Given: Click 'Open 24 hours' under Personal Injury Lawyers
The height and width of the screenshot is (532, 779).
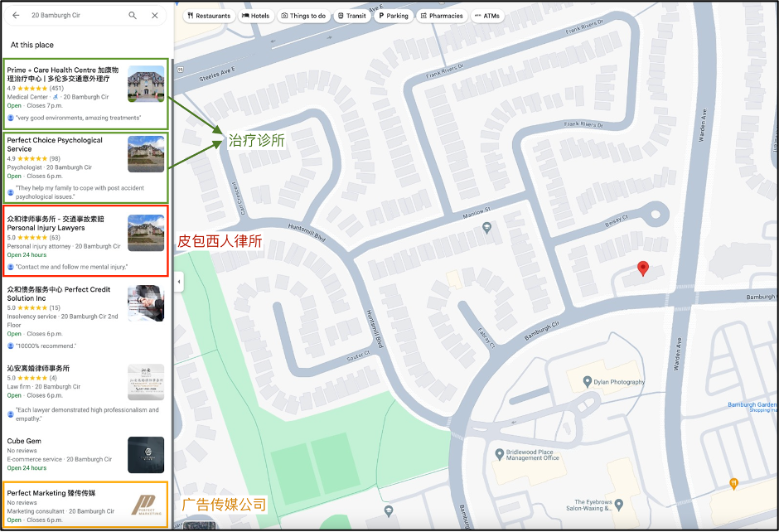Looking at the screenshot, I should click(27, 255).
